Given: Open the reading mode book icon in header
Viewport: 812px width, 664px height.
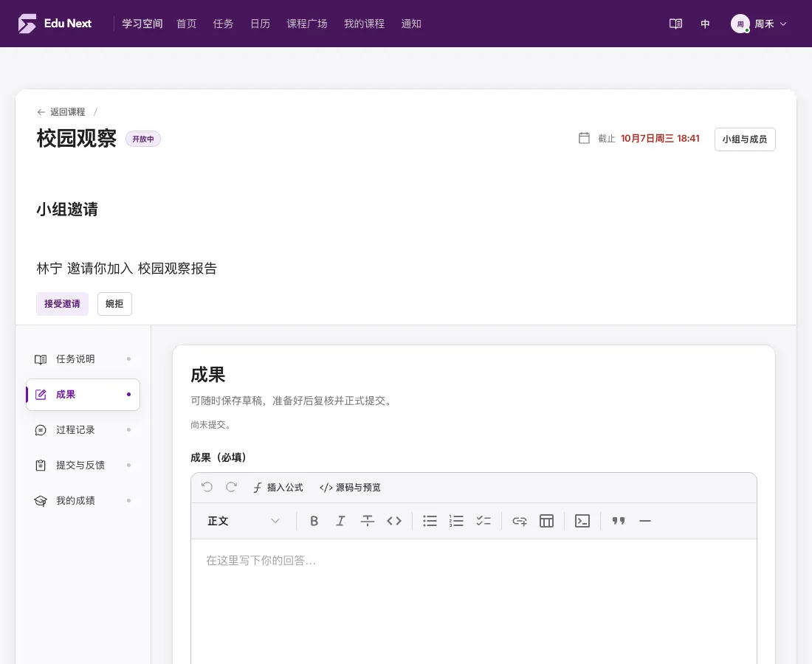Looking at the screenshot, I should 675,24.
